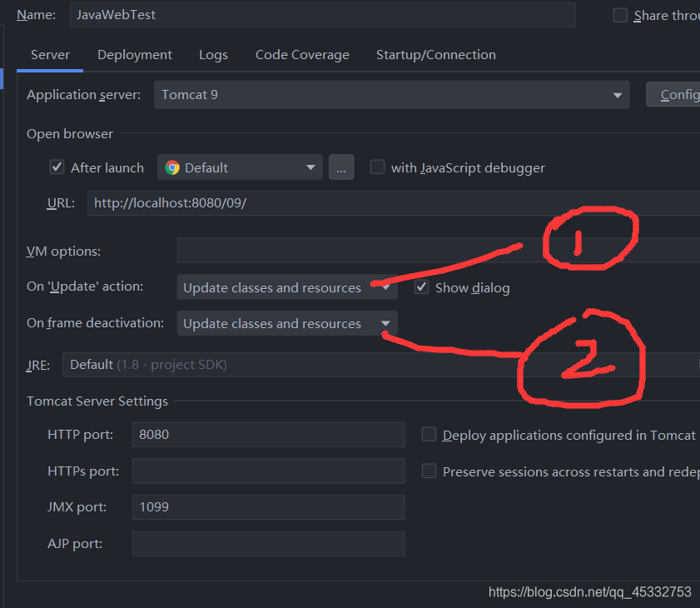Open the Logs tab
The height and width of the screenshot is (608, 700).
tap(213, 55)
